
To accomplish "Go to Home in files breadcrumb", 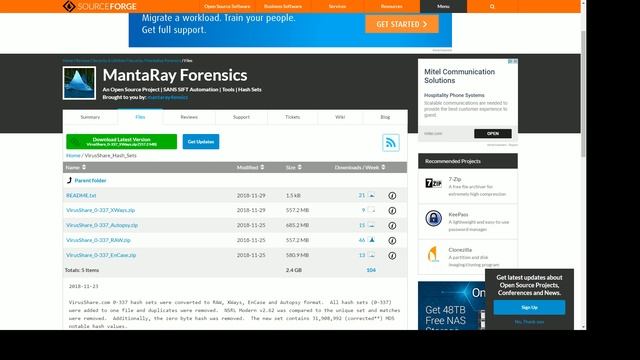I will click(x=73, y=156).
